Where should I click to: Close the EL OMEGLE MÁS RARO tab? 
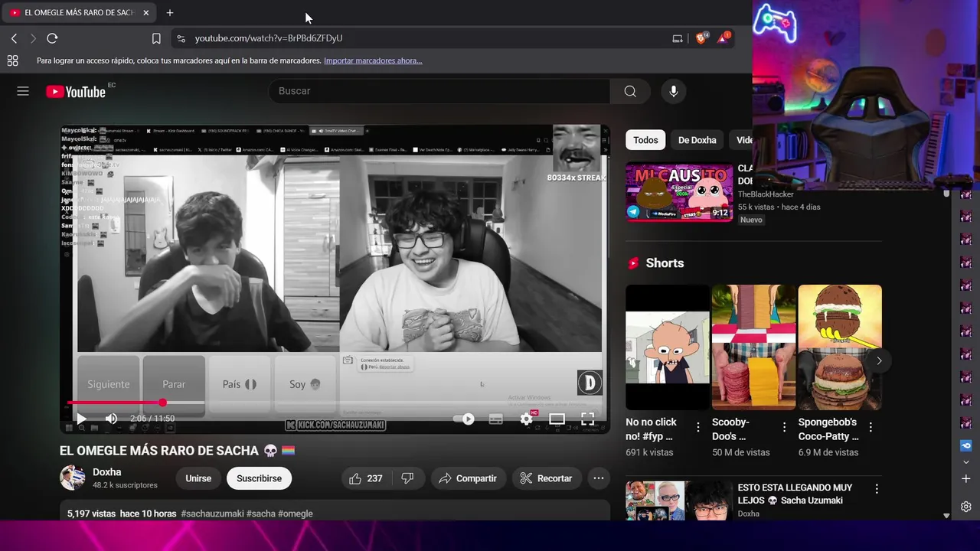[145, 13]
